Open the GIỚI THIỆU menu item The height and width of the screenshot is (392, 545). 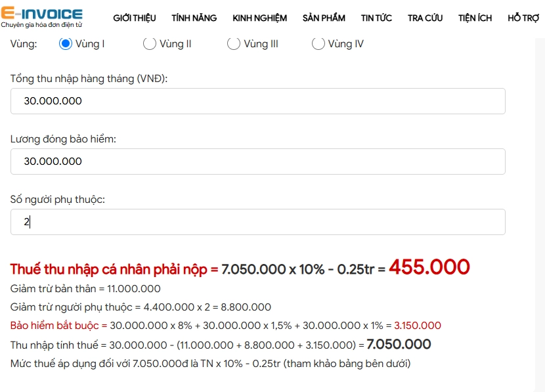[133, 18]
